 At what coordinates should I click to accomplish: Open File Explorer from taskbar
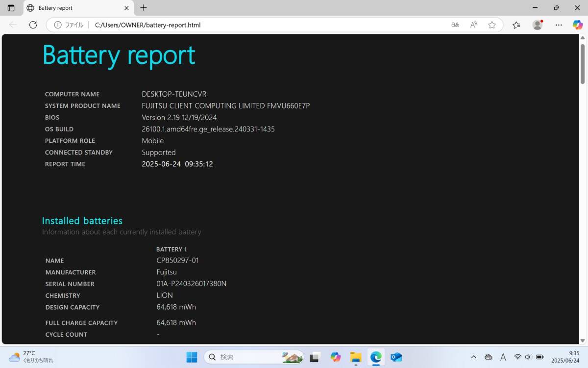click(x=356, y=357)
